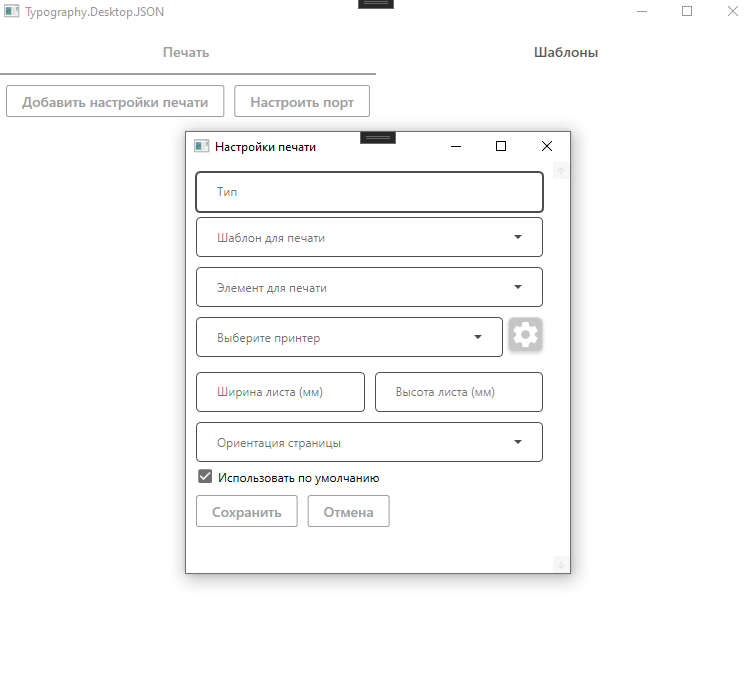The image size is (753, 673).
Task: Click the Добавить настройки печати button
Action: (115, 101)
